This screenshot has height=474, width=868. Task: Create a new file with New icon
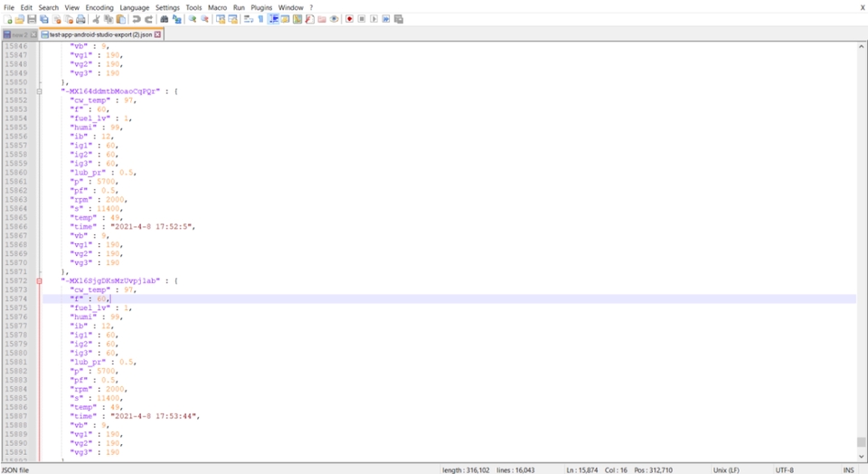pyautogui.click(x=8, y=19)
